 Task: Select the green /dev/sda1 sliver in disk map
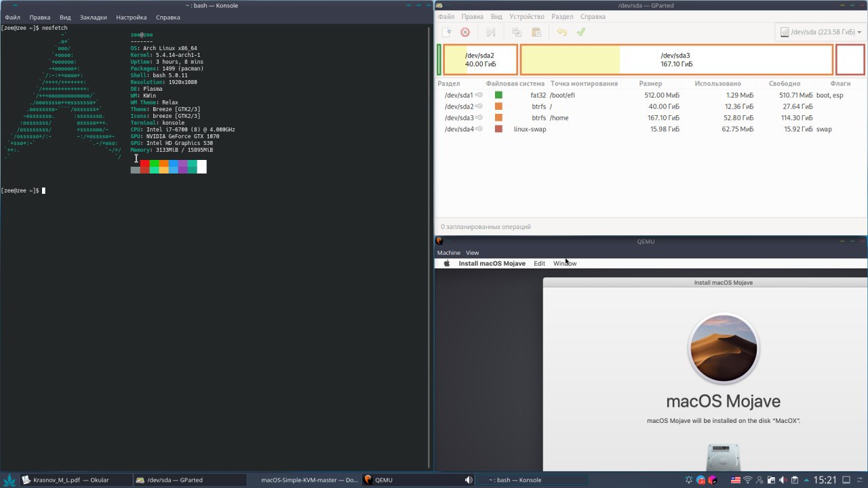click(439, 60)
